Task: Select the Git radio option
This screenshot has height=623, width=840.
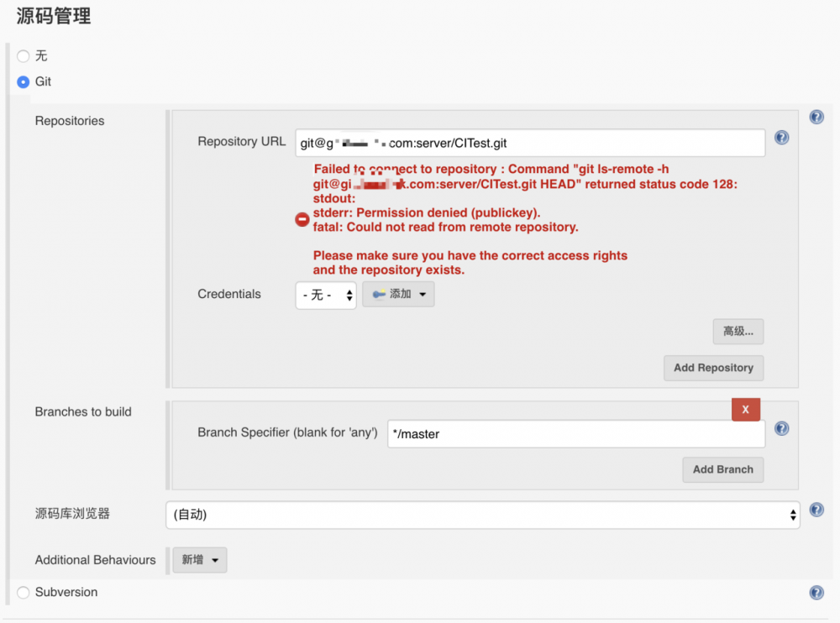Action: (24, 81)
